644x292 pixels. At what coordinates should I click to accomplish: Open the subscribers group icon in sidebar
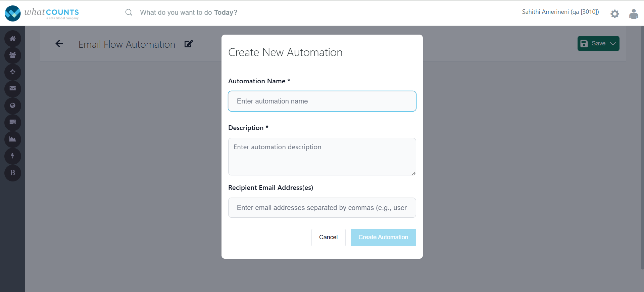(x=13, y=55)
